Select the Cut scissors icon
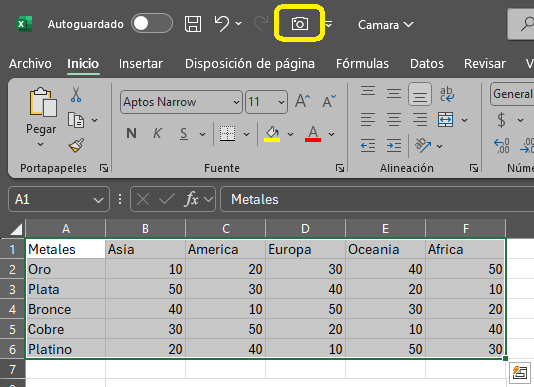 [x=76, y=94]
